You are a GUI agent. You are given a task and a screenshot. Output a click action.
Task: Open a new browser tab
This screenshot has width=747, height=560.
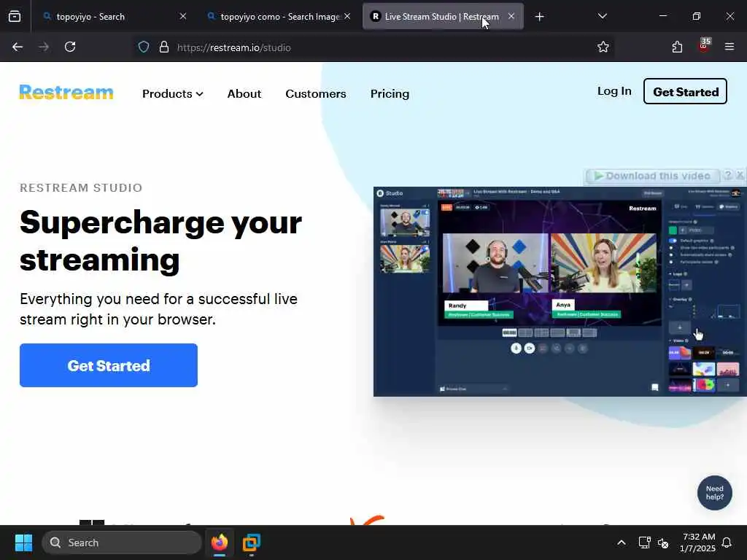539,17
